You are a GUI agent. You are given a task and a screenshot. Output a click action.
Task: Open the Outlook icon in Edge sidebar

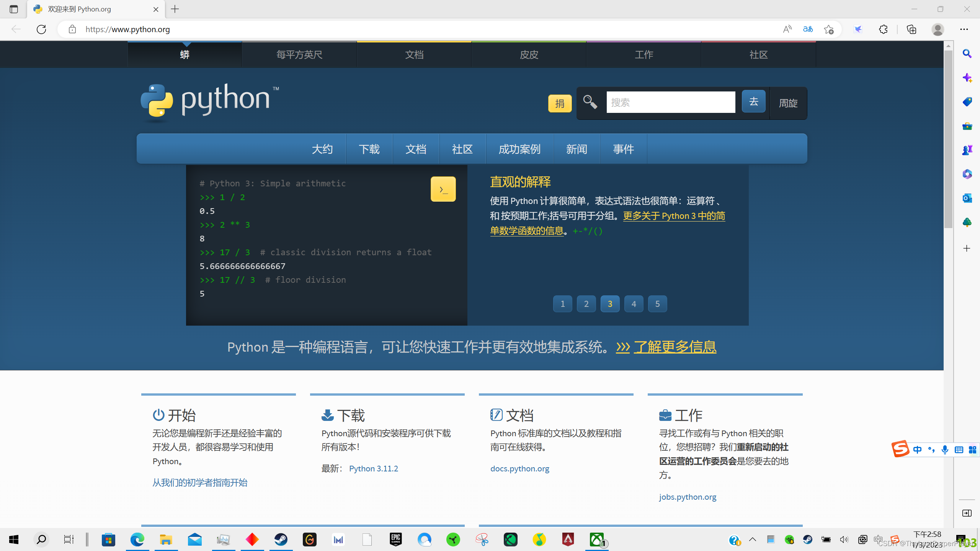[x=967, y=198]
